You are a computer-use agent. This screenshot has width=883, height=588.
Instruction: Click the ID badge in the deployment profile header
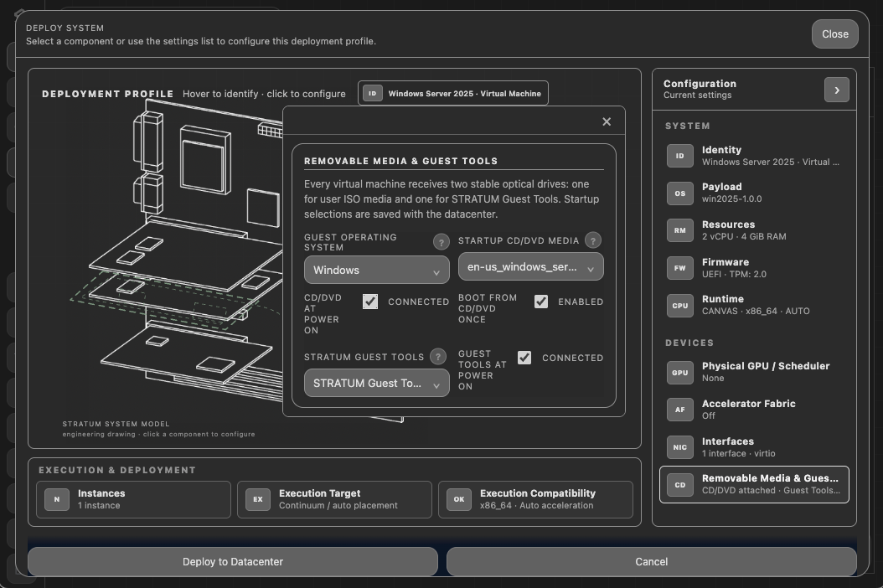pyautogui.click(x=372, y=94)
